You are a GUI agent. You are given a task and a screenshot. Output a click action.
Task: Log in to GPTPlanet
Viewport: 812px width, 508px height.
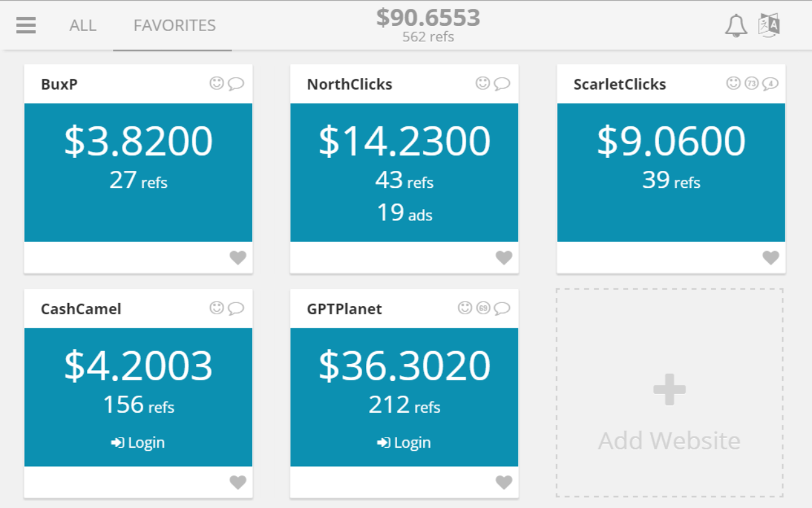click(404, 443)
